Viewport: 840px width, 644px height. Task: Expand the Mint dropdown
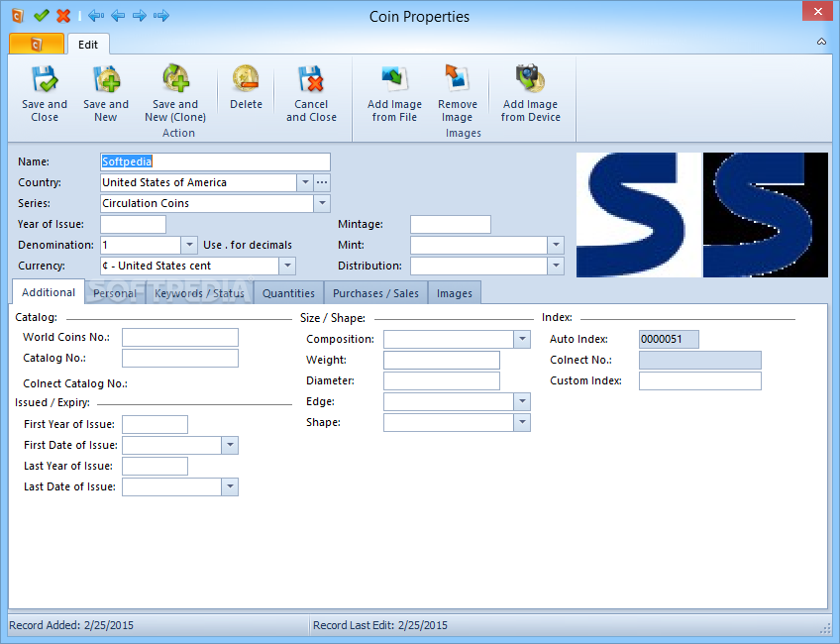[x=556, y=246]
